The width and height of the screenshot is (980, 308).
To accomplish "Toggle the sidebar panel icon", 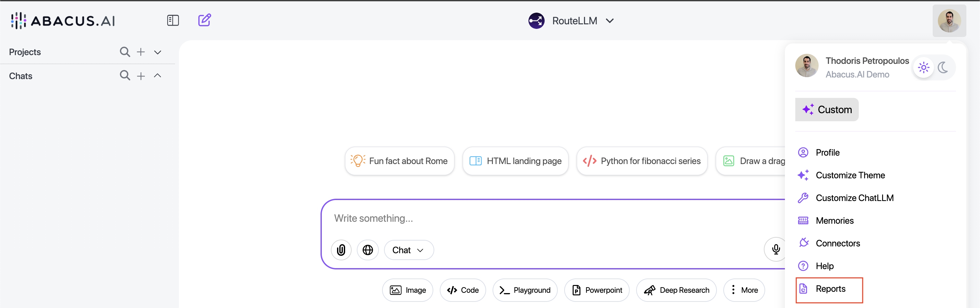I will (x=173, y=20).
